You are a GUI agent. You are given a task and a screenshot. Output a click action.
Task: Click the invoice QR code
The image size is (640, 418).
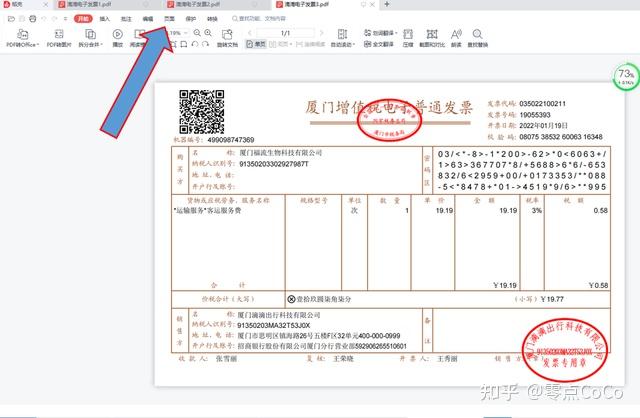[x=202, y=112]
